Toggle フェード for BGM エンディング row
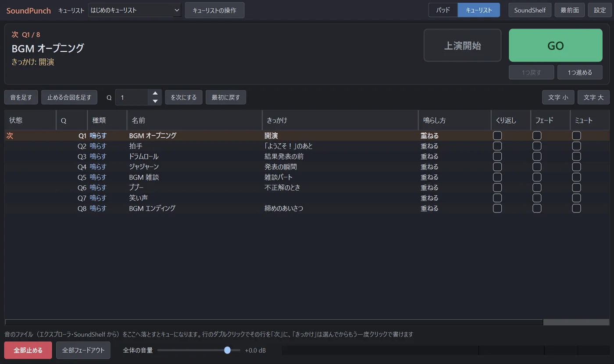Image resolution: width=614 pixels, height=364 pixels. tap(537, 209)
